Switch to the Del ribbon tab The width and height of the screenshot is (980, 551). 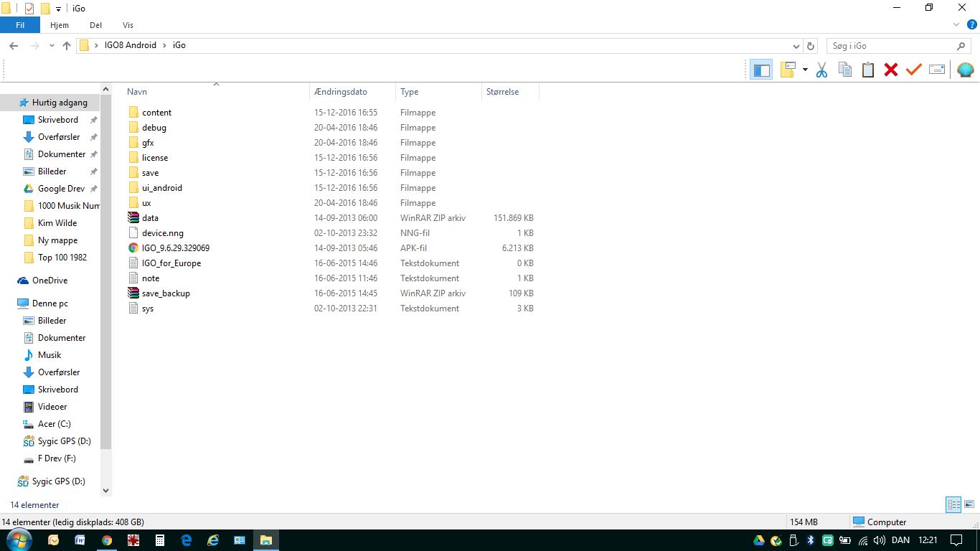[x=95, y=25]
